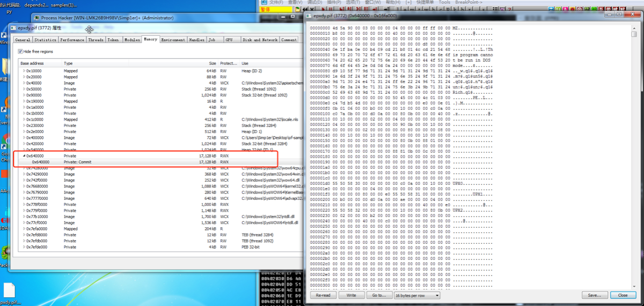Click the Write button
Viewport: 644px width, 306px height.
[x=351, y=295]
